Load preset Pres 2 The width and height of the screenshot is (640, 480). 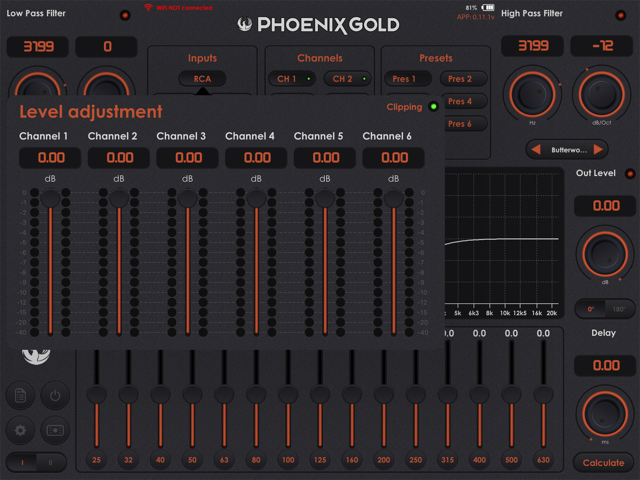(x=464, y=79)
